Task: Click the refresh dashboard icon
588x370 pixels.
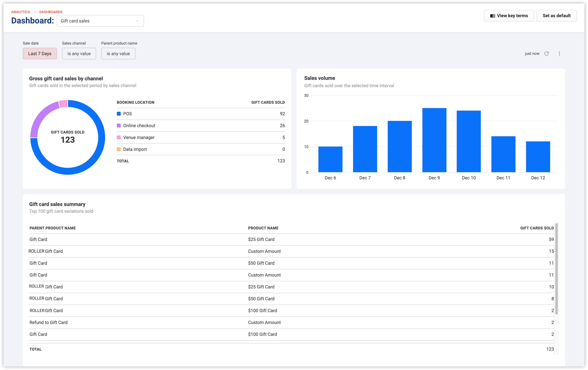Action: [546, 53]
